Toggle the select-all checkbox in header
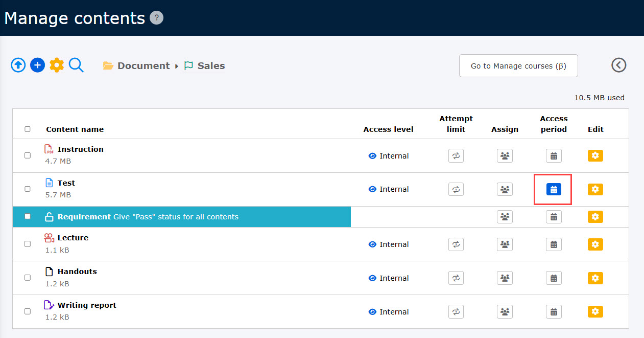This screenshot has width=644, height=338. [28, 129]
